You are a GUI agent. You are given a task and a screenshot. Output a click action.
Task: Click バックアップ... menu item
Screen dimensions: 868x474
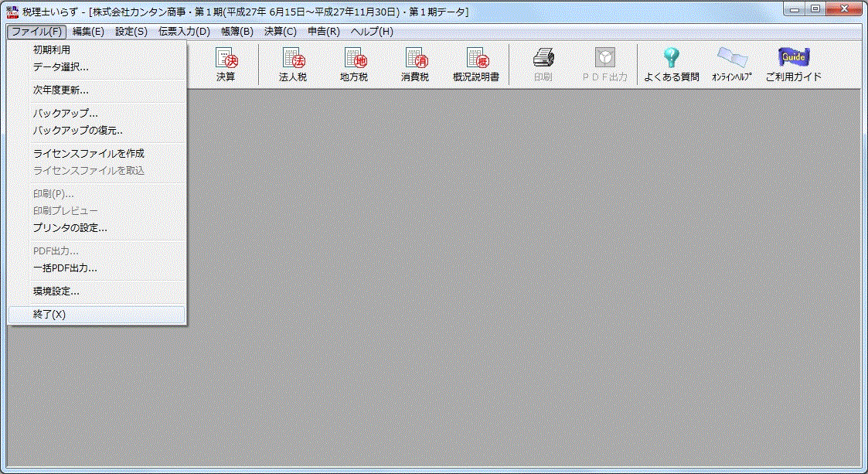[65, 114]
